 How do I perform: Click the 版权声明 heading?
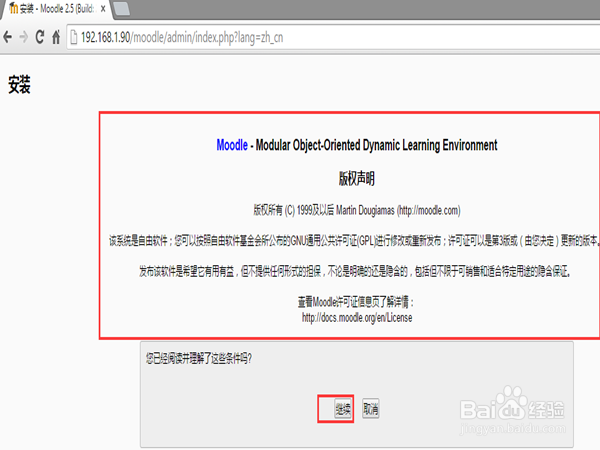coord(357,179)
